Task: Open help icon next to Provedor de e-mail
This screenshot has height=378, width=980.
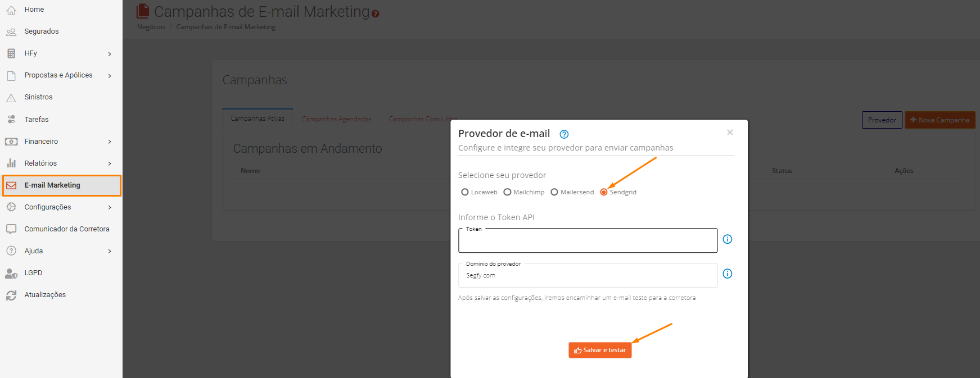Action: 564,134
